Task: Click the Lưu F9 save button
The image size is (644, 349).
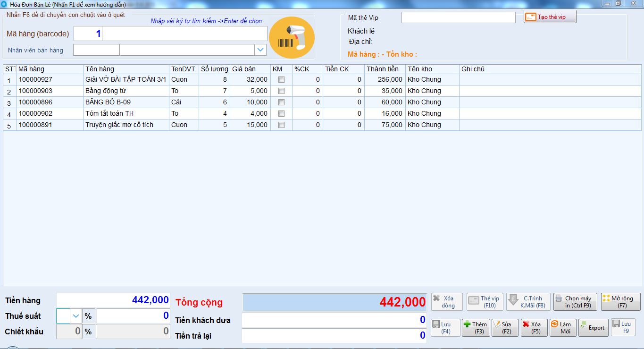Action: click(x=623, y=327)
